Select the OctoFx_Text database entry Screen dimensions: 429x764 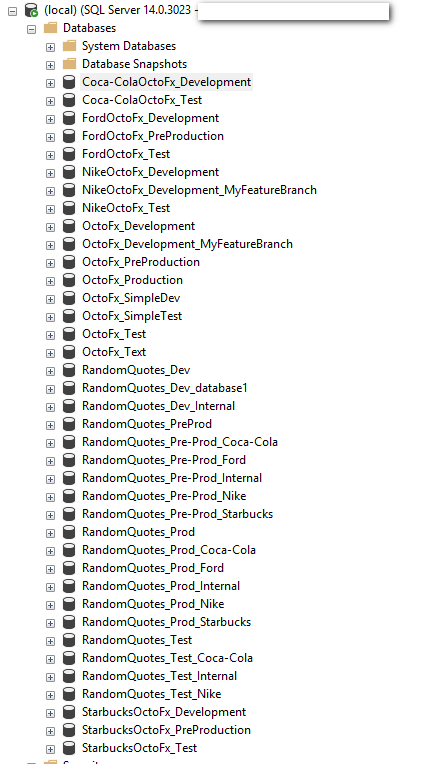[x=114, y=352]
